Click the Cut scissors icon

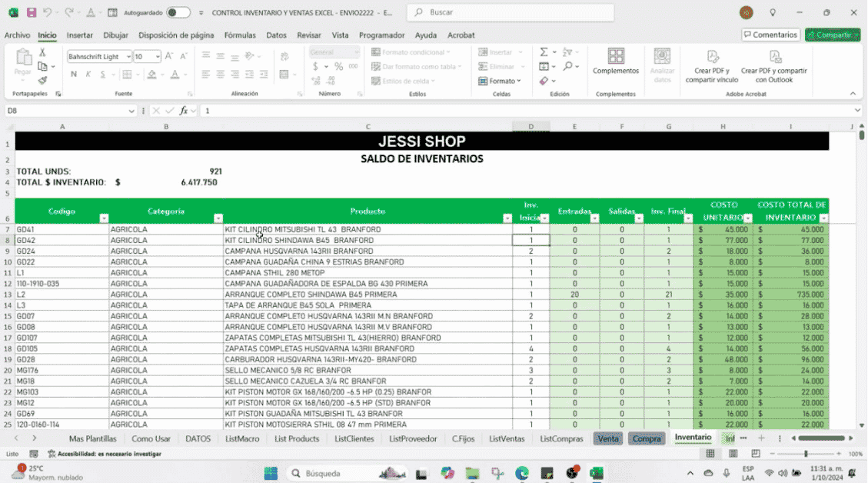click(42, 52)
